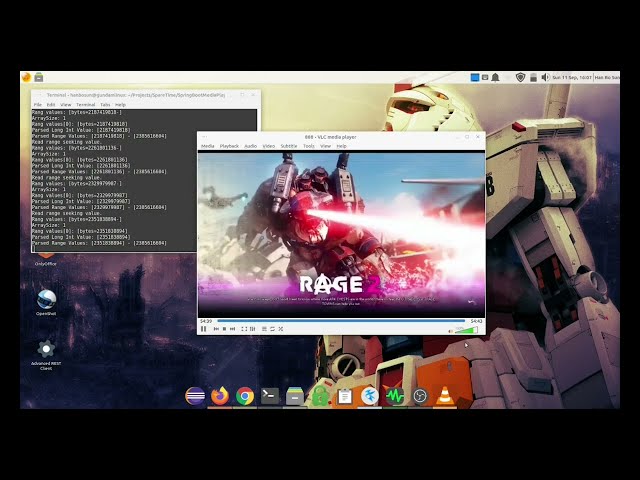The image size is (640, 480).
Task: Click terminal line 'Rang values[0]: [bytes=2351838094]'
Action: click(x=80, y=231)
